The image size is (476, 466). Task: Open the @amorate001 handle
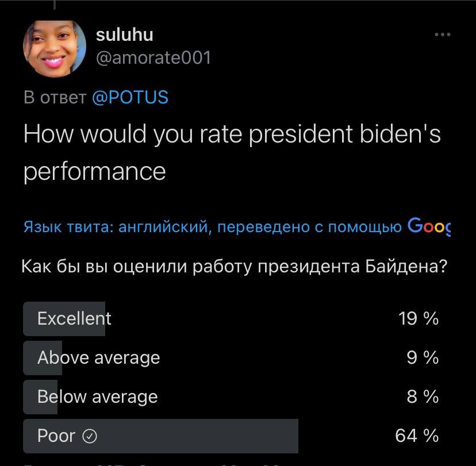(x=153, y=57)
